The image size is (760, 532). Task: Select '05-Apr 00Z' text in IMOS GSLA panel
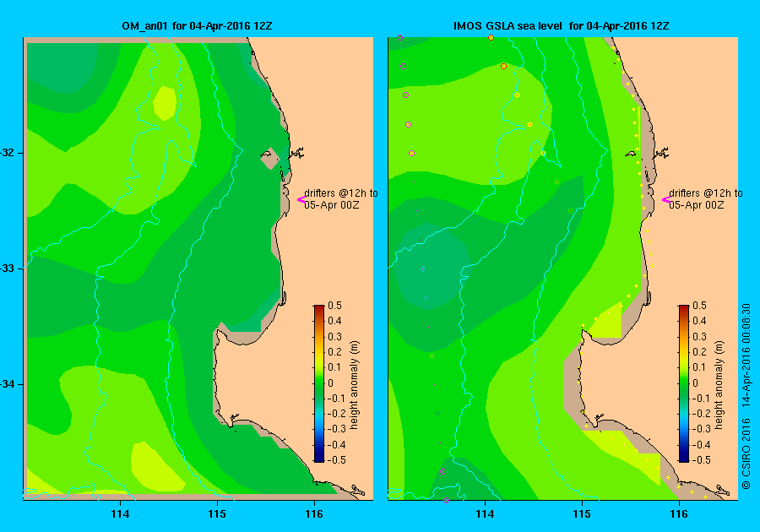coord(697,205)
